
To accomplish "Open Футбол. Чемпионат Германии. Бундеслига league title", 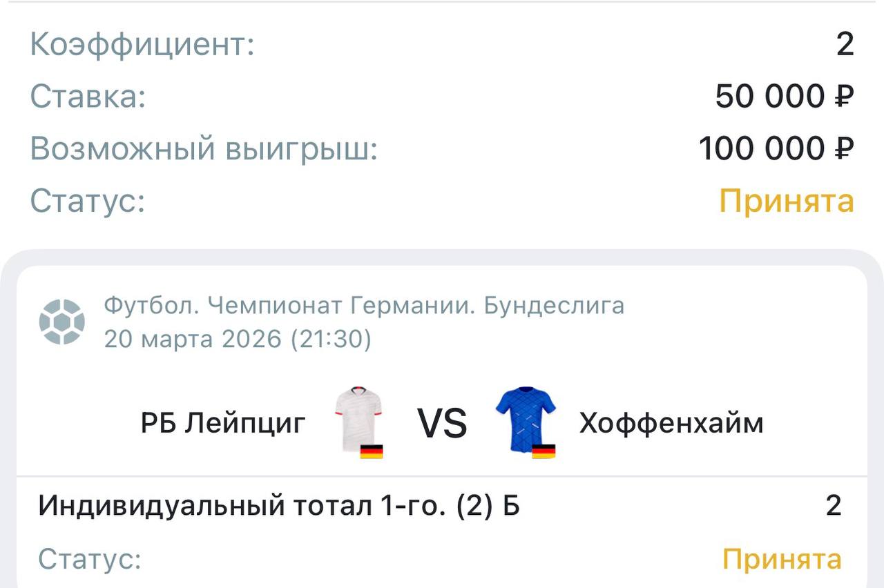I will pyautogui.click(x=364, y=305).
